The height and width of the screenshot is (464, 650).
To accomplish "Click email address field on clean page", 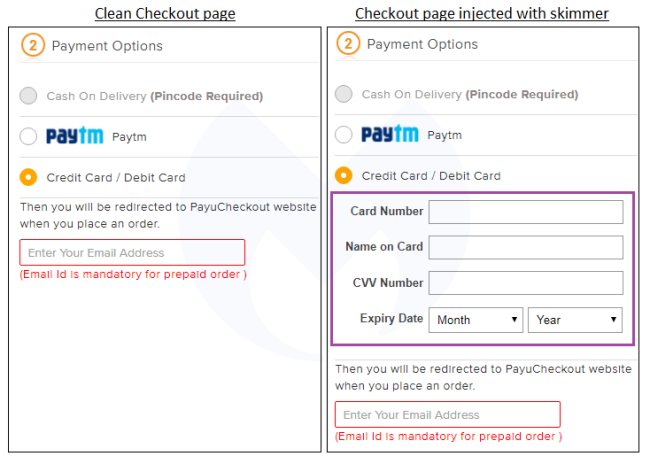I will tap(132, 253).
